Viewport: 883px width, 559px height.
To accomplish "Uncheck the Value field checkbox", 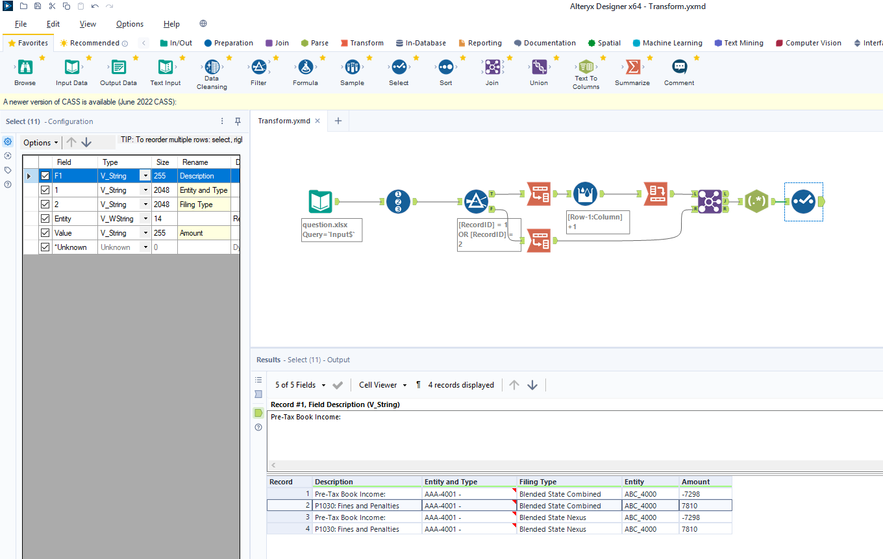I will [x=45, y=232].
